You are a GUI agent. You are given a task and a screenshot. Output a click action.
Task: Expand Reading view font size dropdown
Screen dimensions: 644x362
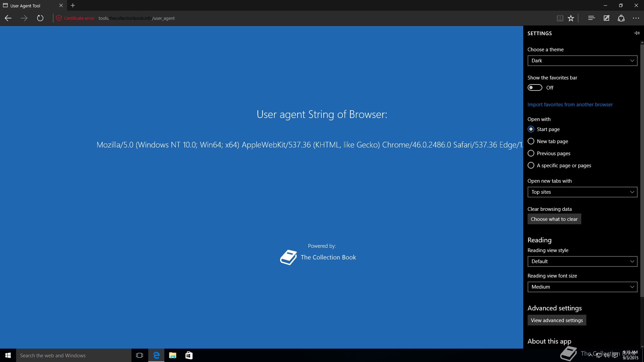click(582, 287)
